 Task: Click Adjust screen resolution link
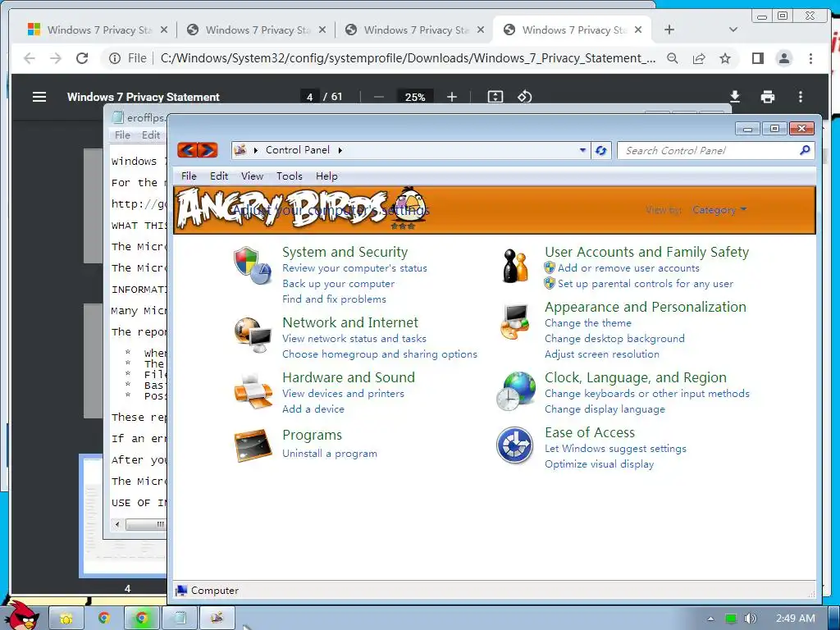[x=601, y=354]
